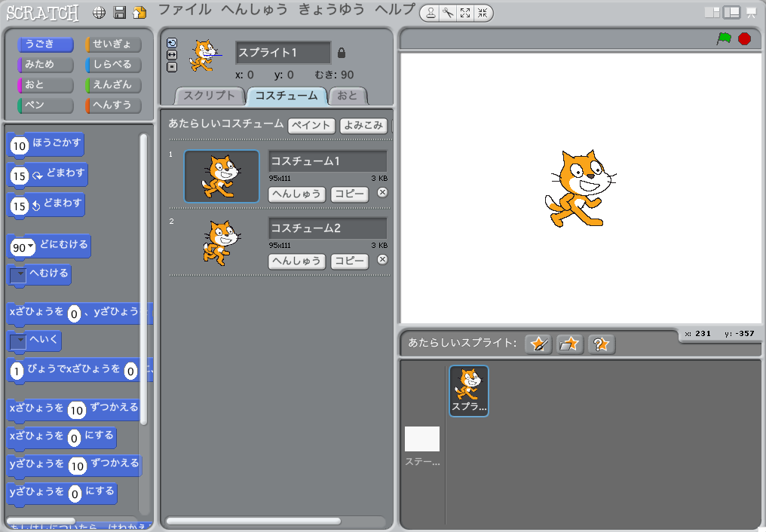Choose new sprite from file icon
This screenshot has height=532, width=766.
pos(569,344)
